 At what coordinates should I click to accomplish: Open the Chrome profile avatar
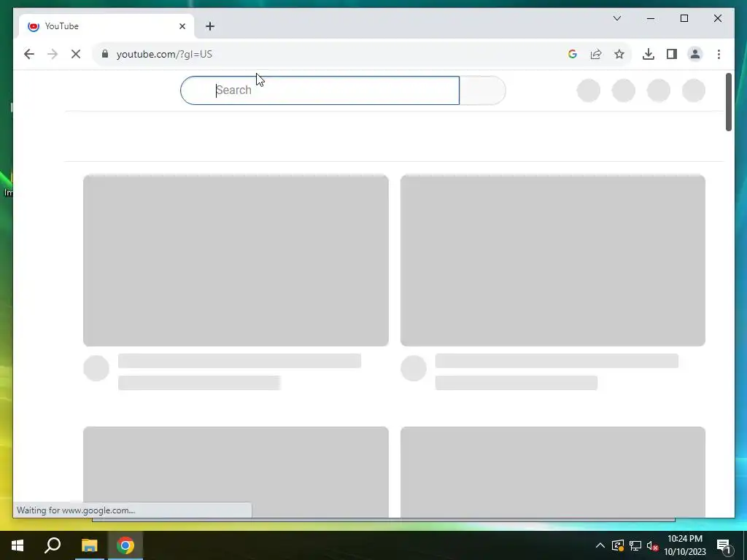tap(695, 54)
